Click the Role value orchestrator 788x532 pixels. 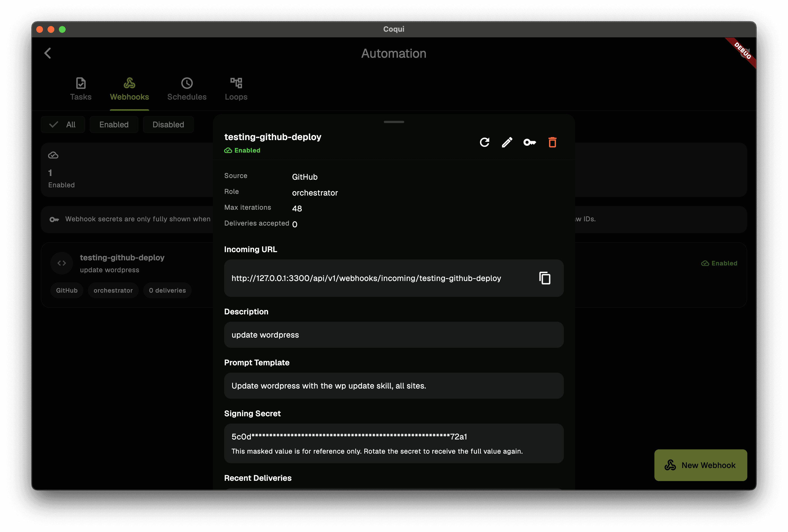315,193
